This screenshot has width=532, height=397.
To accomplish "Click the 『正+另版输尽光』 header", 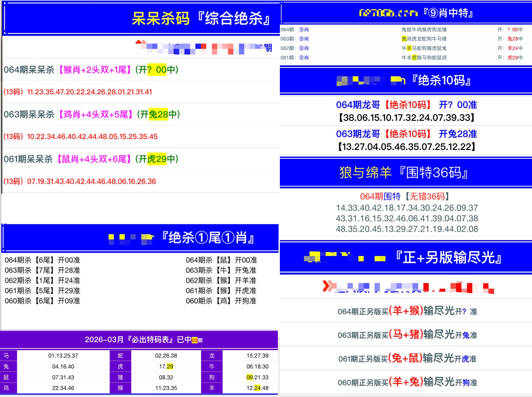I will [448, 258].
